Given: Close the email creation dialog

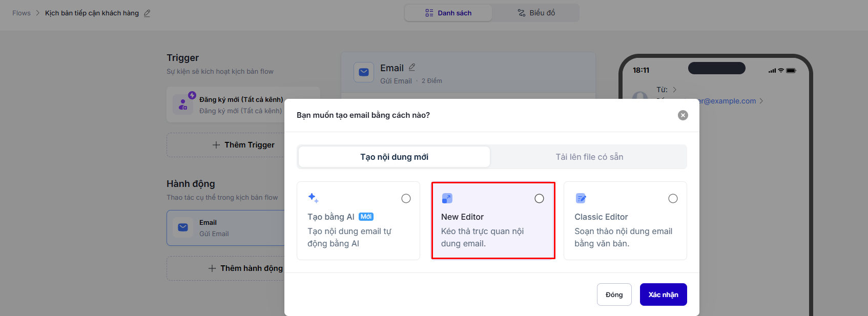Looking at the screenshot, I should click(x=683, y=115).
